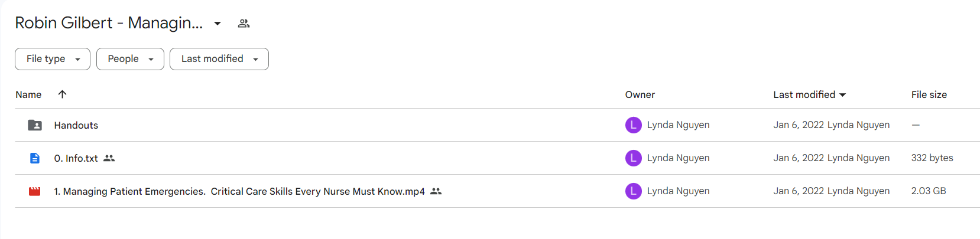Viewport: 980px width, 239px height.
Task: Click Lynda Nguyen's avatar in the Handouts row
Action: (633, 125)
